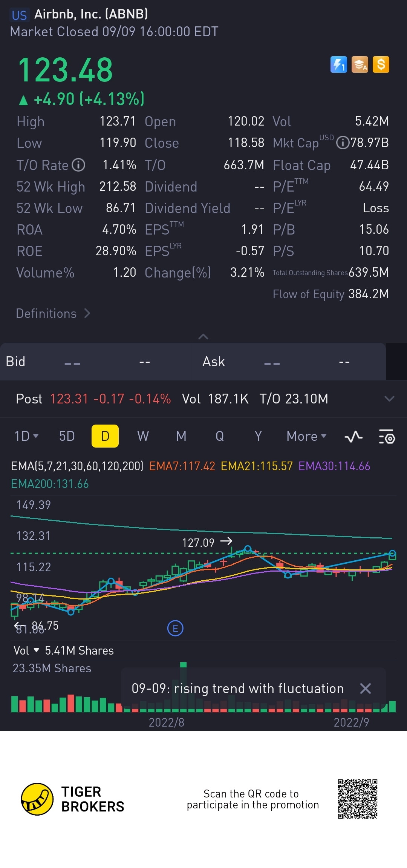The width and height of the screenshot is (407, 868).
Task: Tap the 123.48 last price
Action: click(66, 70)
